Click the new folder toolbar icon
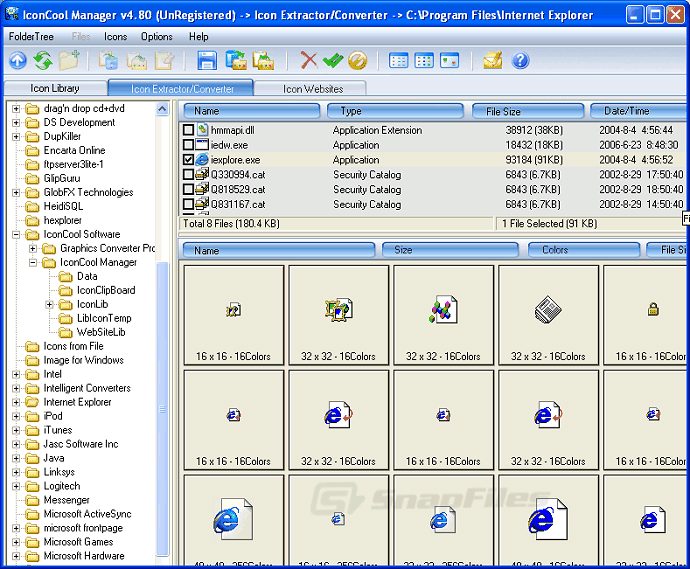This screenshot has height=569, width=690. click(69, 60)
